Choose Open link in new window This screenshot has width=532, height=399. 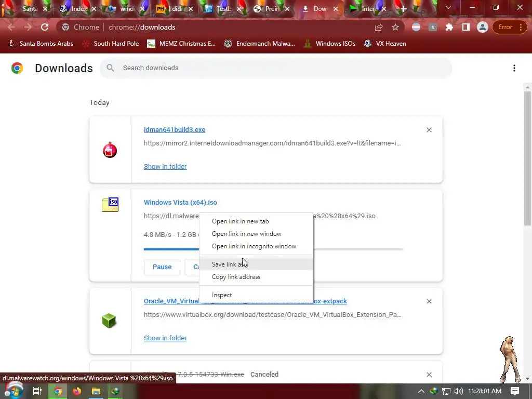[x=256, y=234]
